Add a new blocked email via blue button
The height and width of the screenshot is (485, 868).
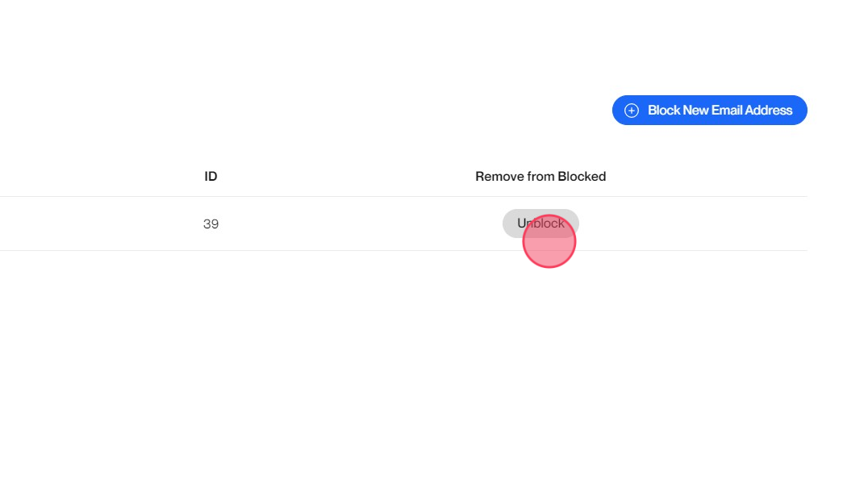pos(709,111)
